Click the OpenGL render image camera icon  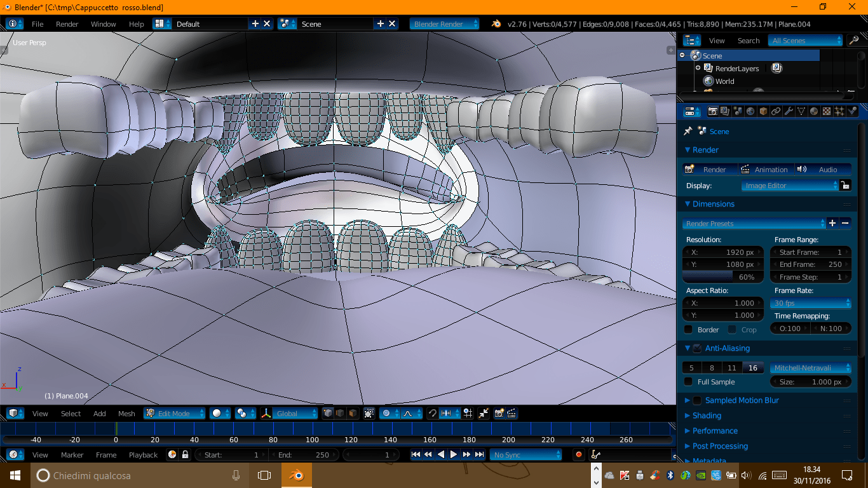(x=499, y=413)
